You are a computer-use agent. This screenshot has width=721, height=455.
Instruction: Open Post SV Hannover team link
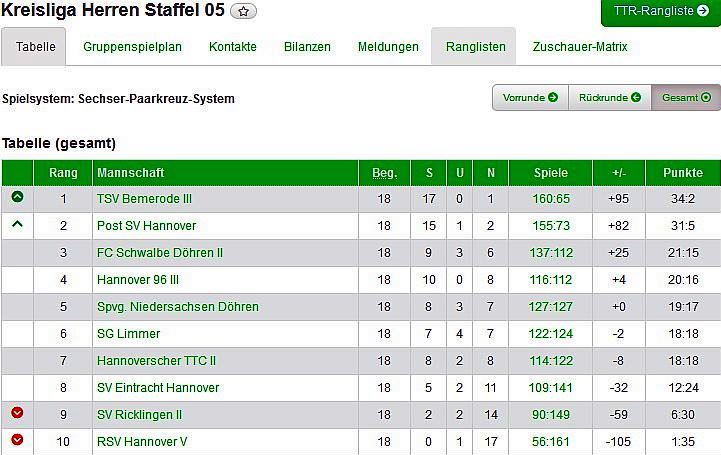pyautogui.click(x=146, y=226)
